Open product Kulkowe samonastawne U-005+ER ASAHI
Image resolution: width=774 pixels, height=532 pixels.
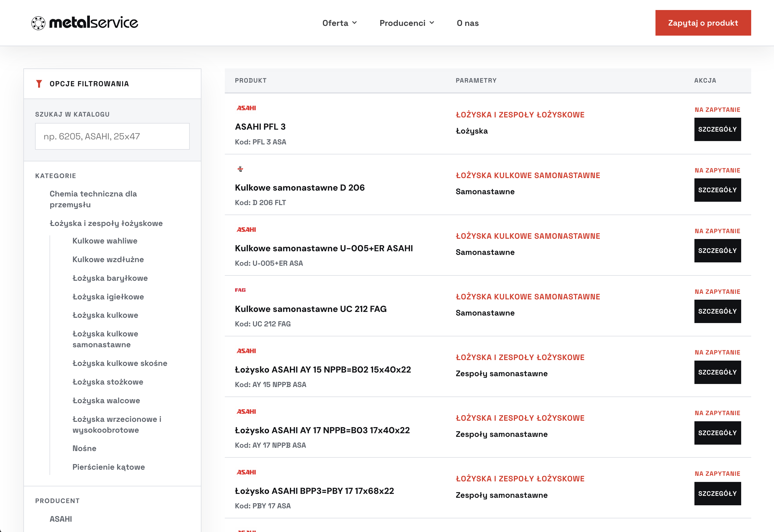(x=324, y=248)
